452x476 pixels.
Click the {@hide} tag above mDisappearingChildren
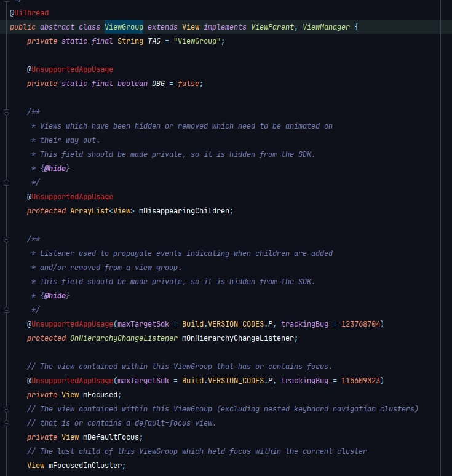click(x=55, y=169)
